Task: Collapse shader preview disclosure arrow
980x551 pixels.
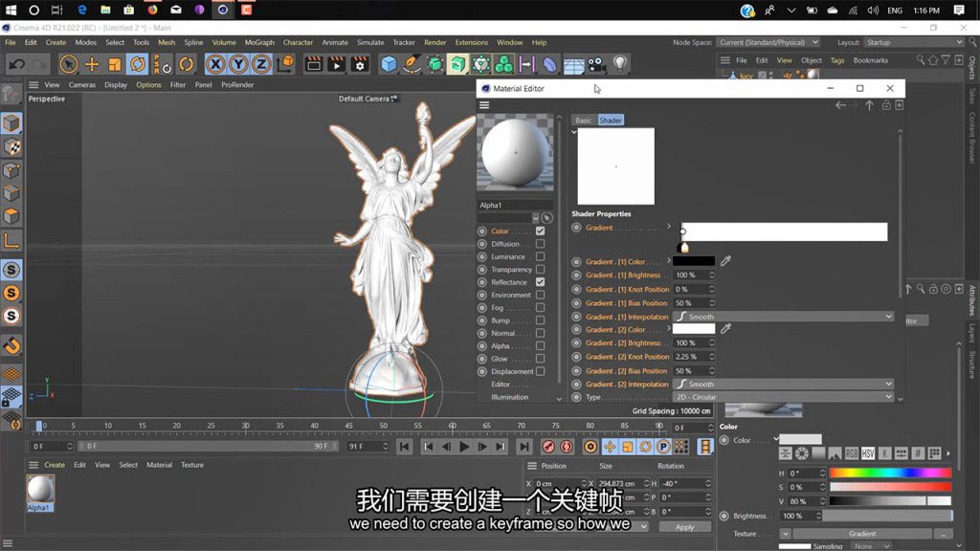Action: click(x=574, y=132)
